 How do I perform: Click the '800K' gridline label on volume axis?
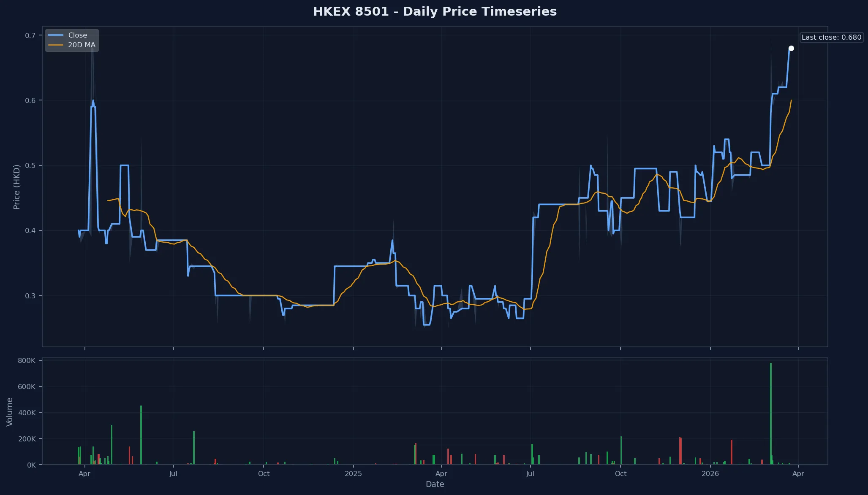[x=25, y=360]
